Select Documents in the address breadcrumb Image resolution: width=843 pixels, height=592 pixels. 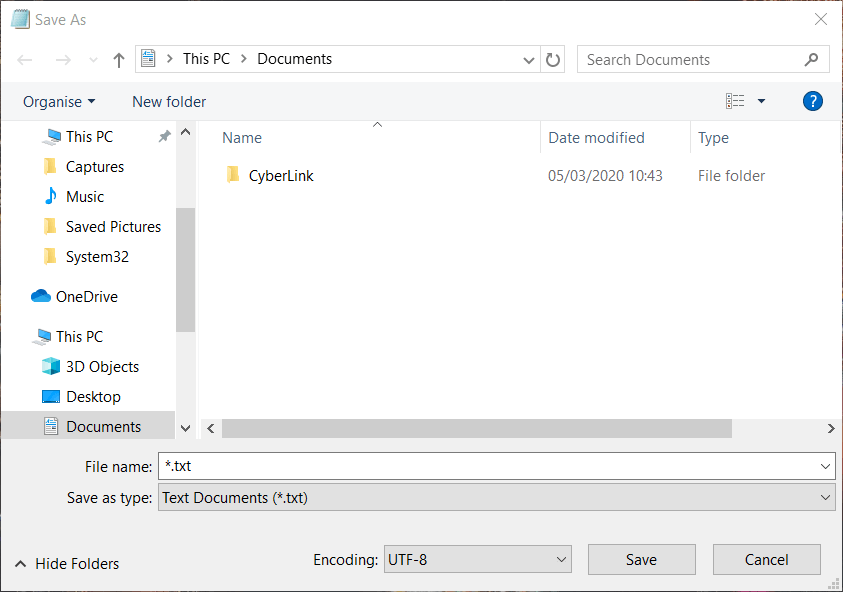pyautogui.click(x=294, y=59)
